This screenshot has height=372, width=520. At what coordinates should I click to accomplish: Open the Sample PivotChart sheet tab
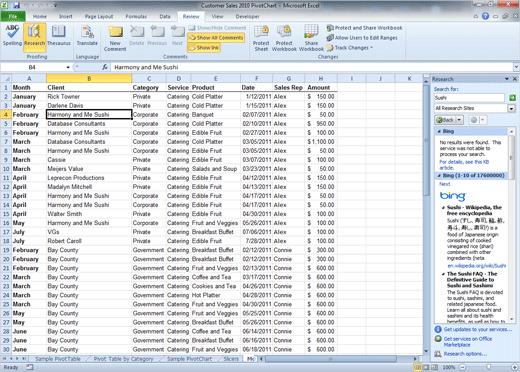coord(189,359)
